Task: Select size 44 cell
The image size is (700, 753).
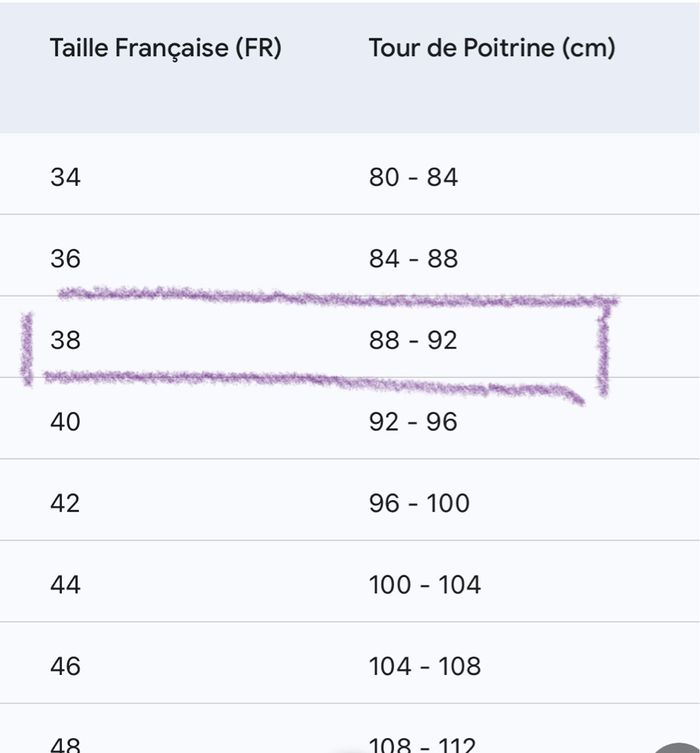Action: [65, 585]
